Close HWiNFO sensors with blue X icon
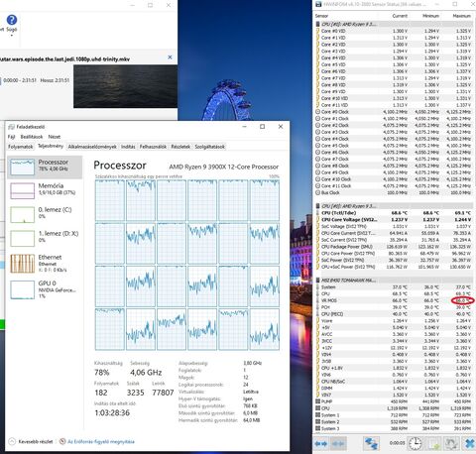This screenshot has height=454, width=476. (469, 443)
